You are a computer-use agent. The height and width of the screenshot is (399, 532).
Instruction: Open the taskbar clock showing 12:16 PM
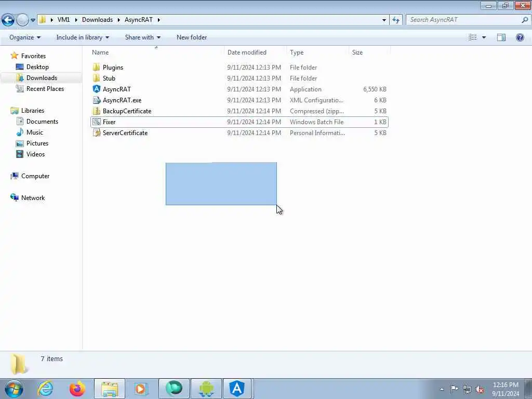[x=506, y=389]
